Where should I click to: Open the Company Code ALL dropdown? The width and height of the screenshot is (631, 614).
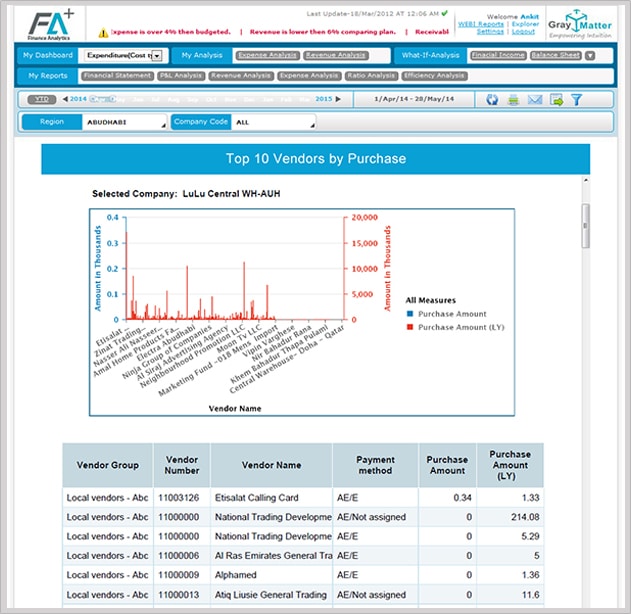(274, 122)
